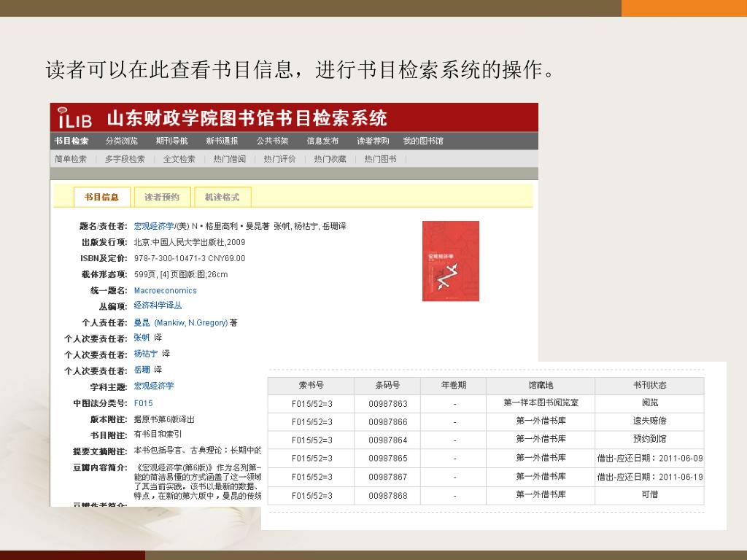Open 热门图书 sub-menu link
747x560 pixels.
pyautogui.click(x=380, y=159)
